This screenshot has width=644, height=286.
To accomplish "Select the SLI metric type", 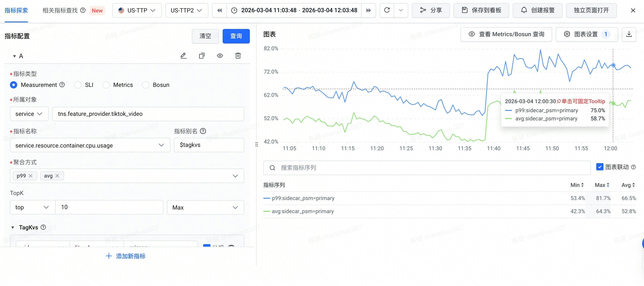I will pyautogui.click(x=78, y=85).
